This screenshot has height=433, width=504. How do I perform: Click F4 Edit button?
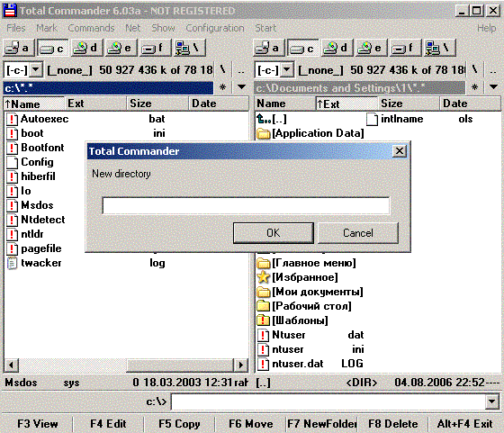tap(108, 424)
